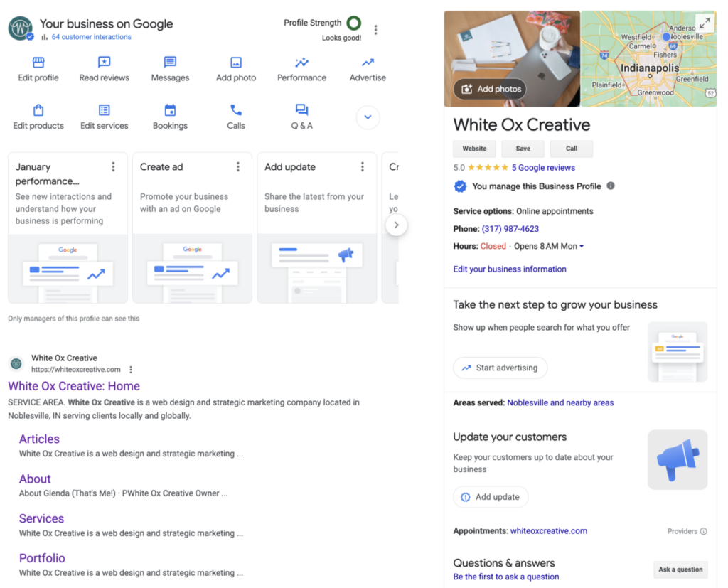Open the Q & A chat icon
This screenshot has width=728, height=588.
[301, 110]
